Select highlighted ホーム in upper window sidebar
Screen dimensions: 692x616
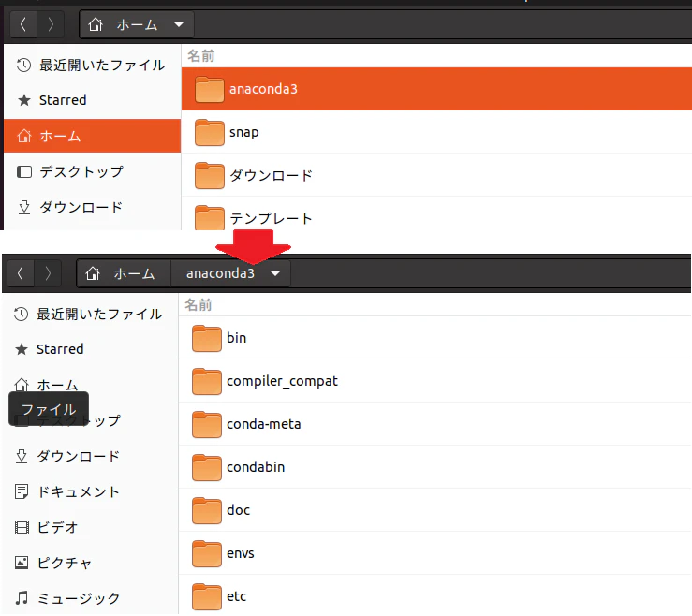(x=93, y=136)
